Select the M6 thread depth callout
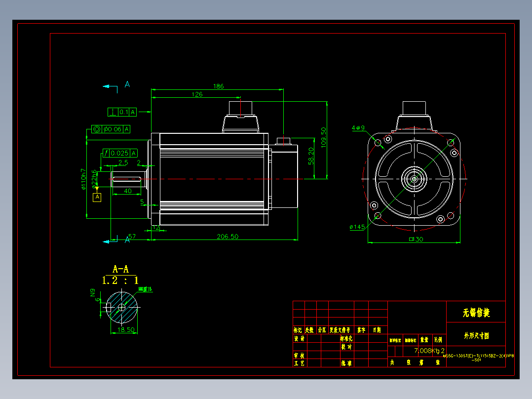The width and height of the screenshot is (532, 399). 145,289
